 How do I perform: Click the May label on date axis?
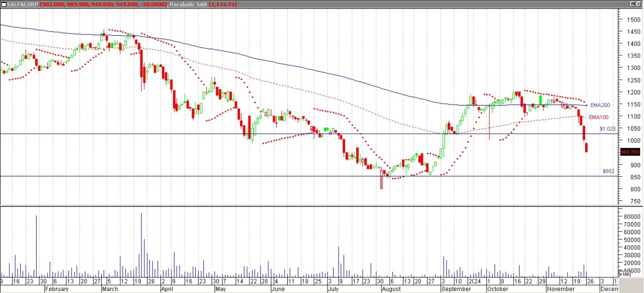coord(220,289)
